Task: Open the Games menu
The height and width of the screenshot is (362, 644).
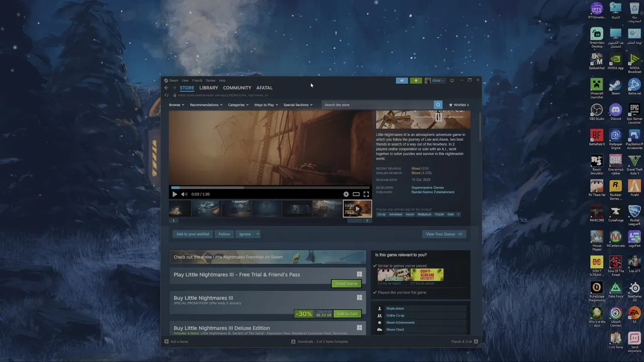Action: coord(210,80)
